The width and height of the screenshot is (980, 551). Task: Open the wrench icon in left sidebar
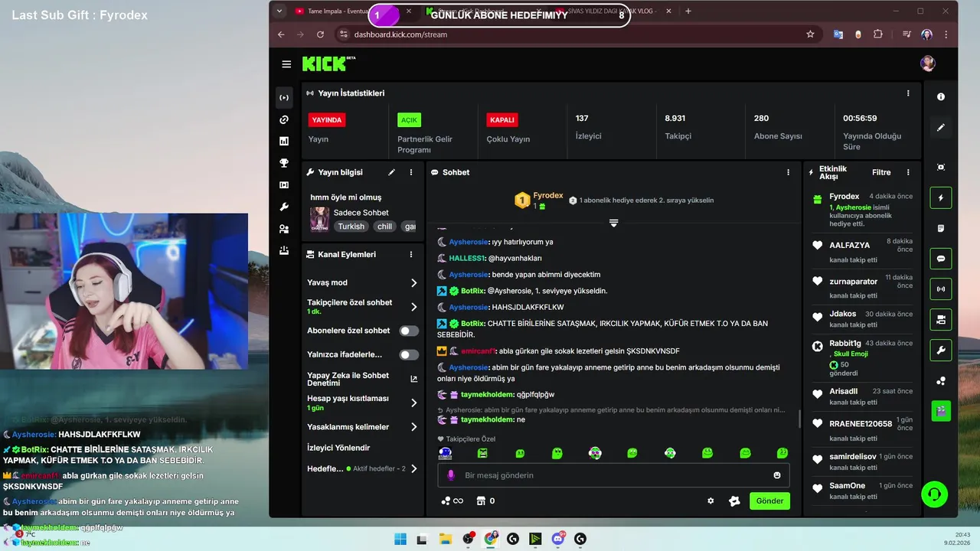284,207
